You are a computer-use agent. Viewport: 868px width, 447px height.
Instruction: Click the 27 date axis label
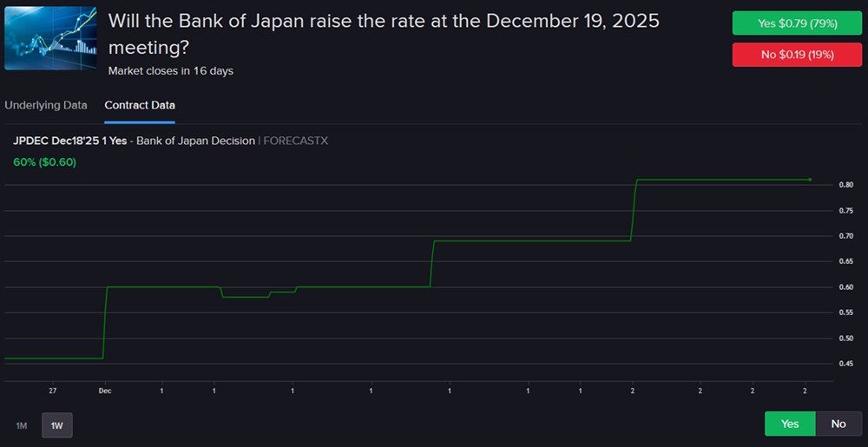pos(53,391)
